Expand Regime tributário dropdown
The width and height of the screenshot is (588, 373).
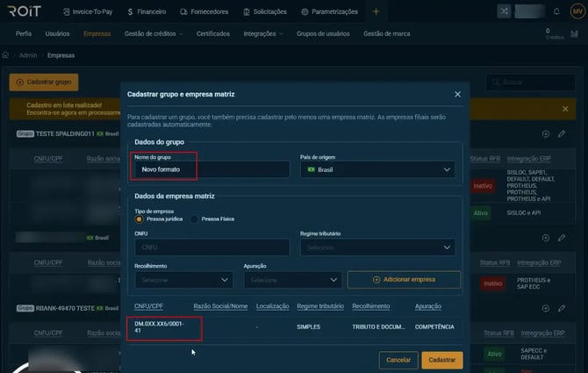[x=379, y=248]
